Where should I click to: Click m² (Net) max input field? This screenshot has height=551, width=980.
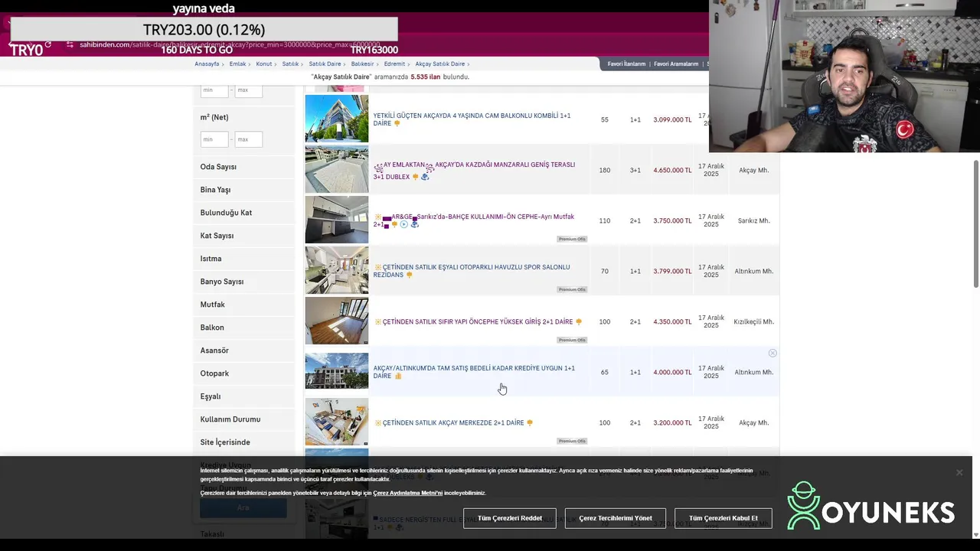[x=249, y=139]
